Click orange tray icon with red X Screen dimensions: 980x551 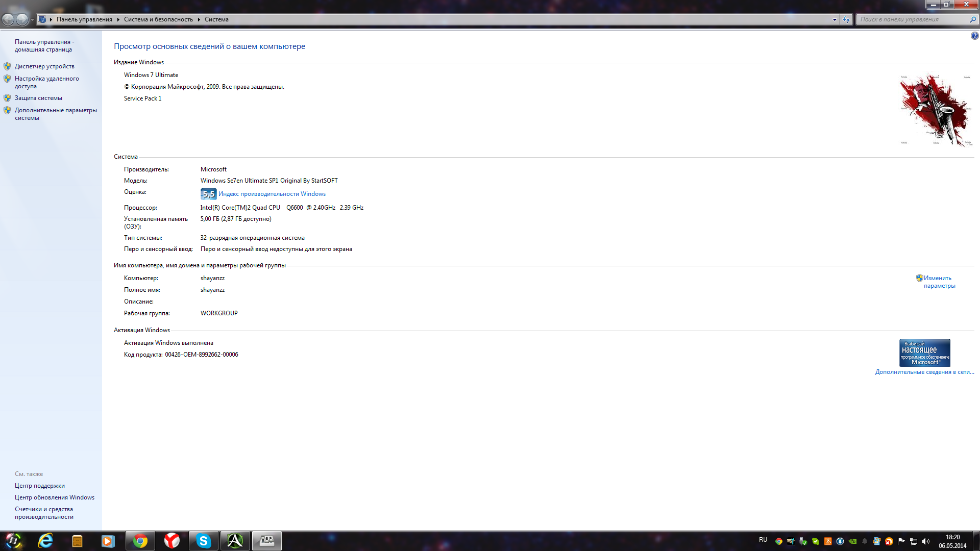click(889, 541)
